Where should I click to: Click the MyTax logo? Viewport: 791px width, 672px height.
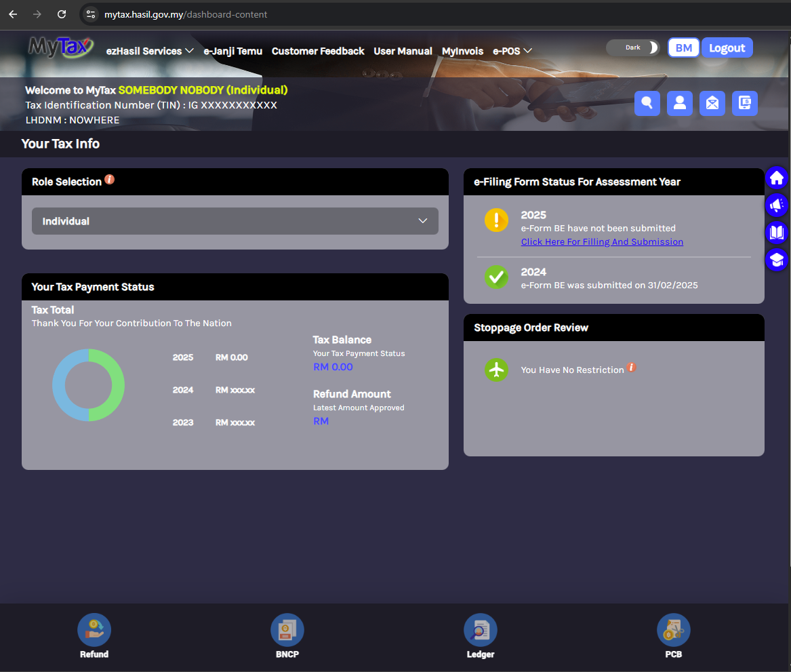(x=60, y=47)
